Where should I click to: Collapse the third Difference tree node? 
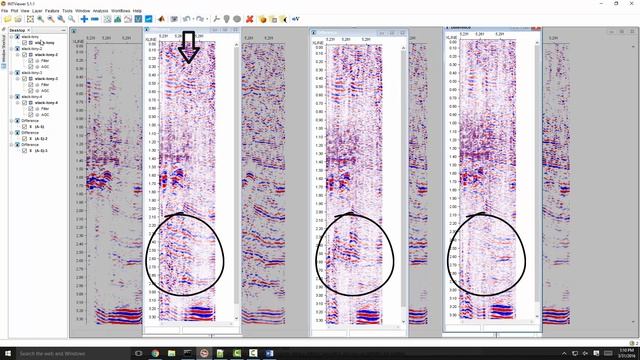coord(11,144)
